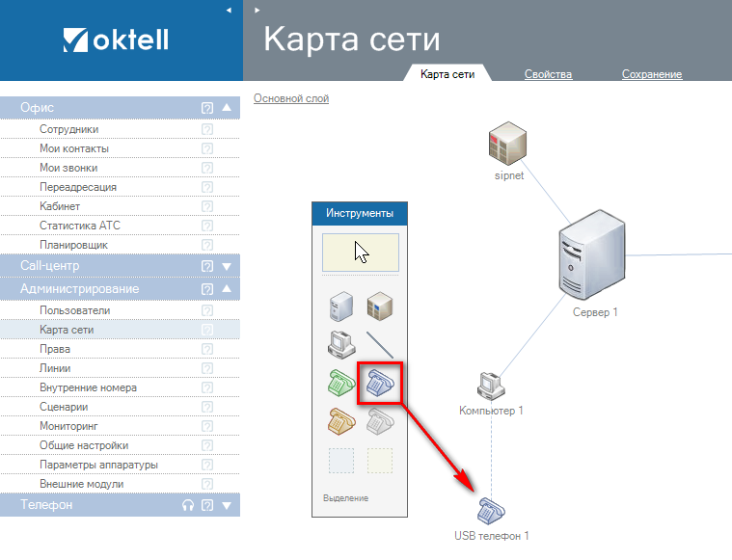This screenshot has width=732, height=560.
Task: Open help for Мониторинг item
Action: click(206, 426)
